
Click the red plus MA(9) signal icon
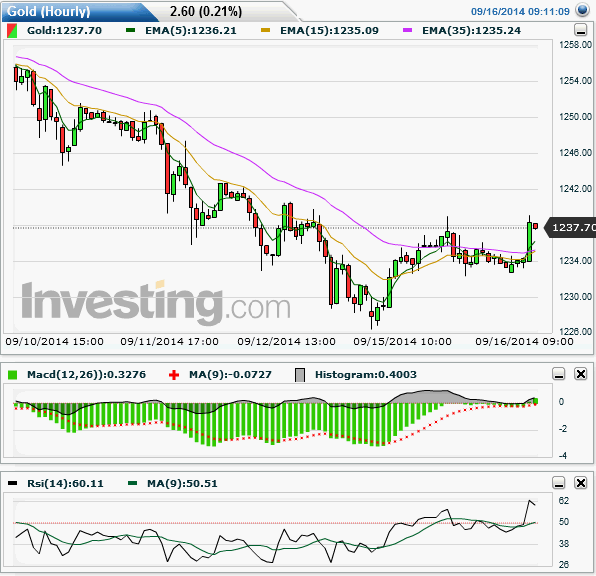point(174,375)
